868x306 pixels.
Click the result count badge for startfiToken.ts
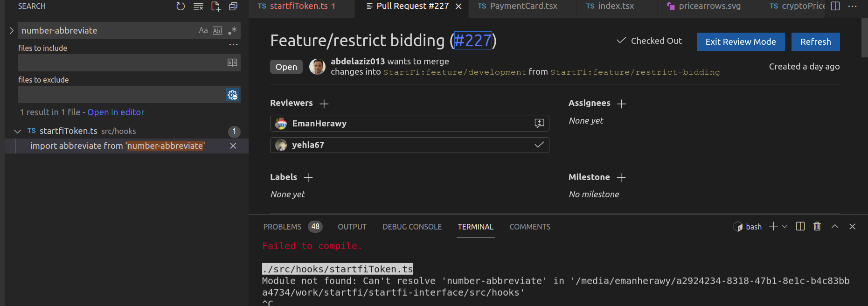234,132
